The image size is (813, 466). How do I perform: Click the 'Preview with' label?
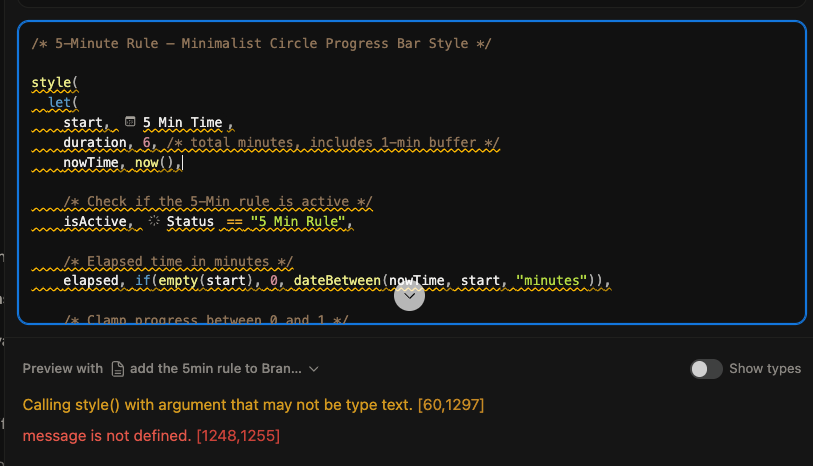point(63,369)
